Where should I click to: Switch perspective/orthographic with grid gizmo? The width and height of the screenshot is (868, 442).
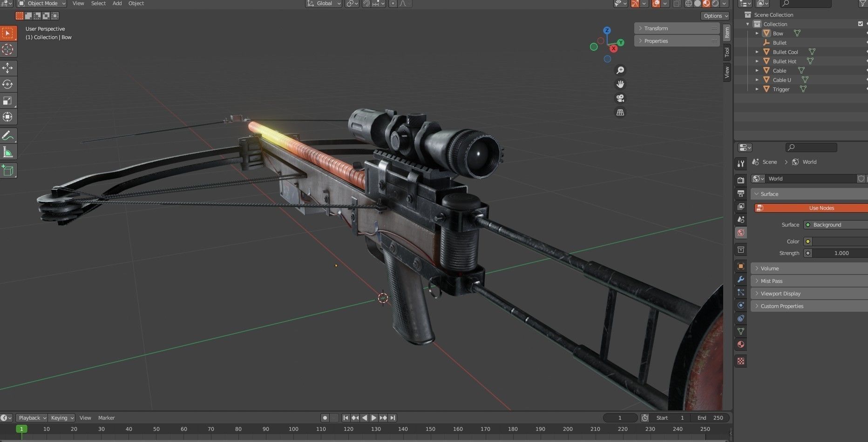620,112
